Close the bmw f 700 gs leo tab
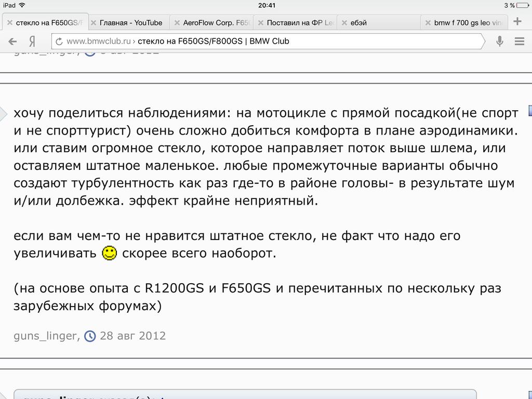The height and width of the screenshot is (399, 532). click(x=428, y=23)
